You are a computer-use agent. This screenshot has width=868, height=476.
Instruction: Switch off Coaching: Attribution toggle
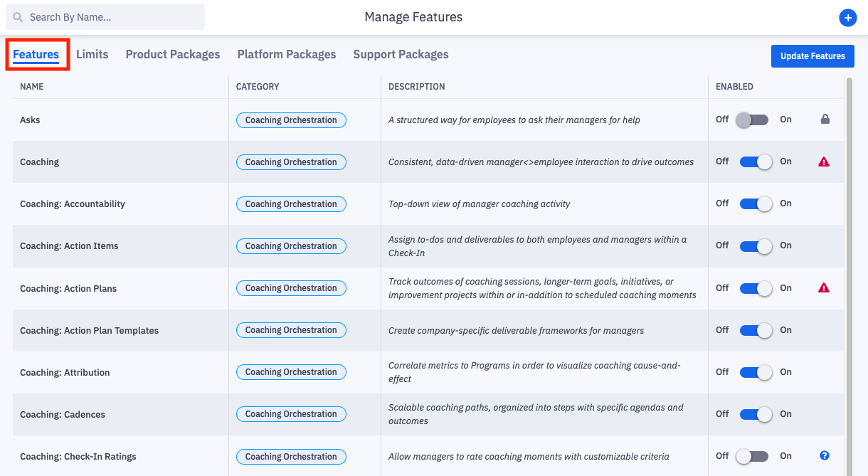pos(756,372)
